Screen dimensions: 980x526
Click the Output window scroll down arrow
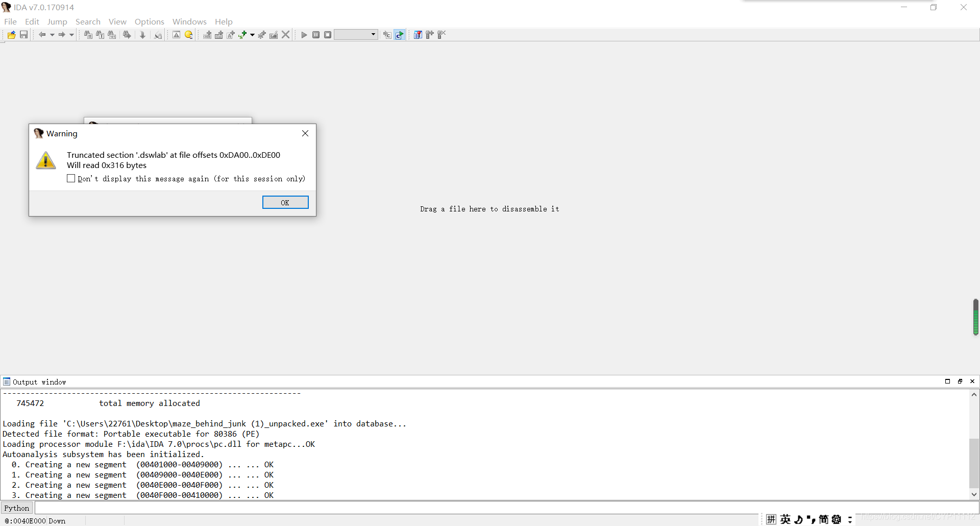click(x=974, y=494)
